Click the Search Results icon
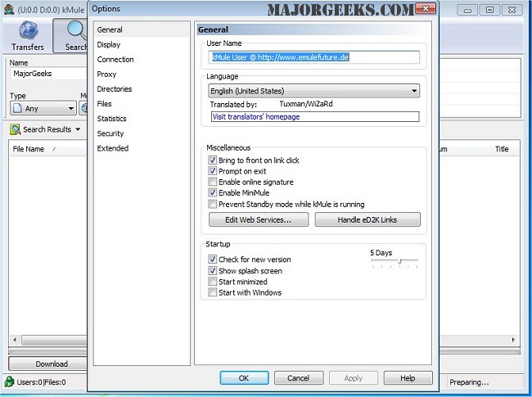Screen dimensions: 532x397 click(x=16, y=129)
